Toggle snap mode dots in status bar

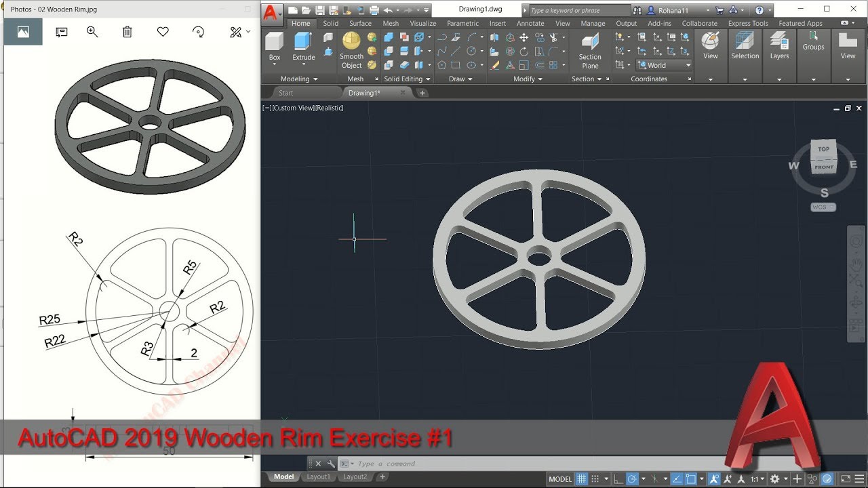click(595, 479)
